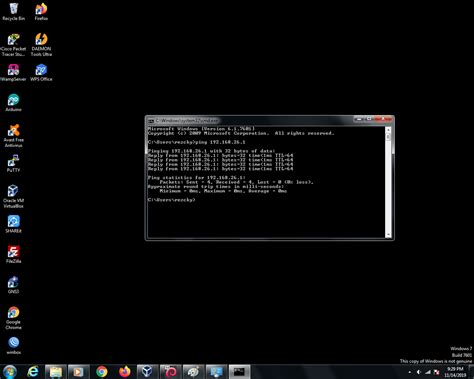Open the cmd.exe window system menu icon

point(151,121)
